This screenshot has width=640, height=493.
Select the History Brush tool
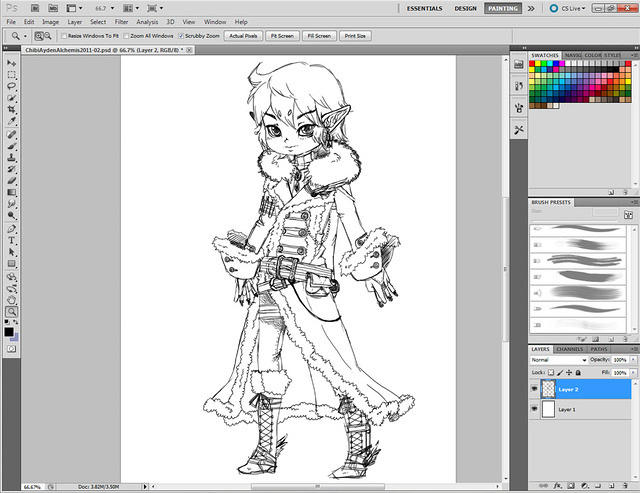11,169
